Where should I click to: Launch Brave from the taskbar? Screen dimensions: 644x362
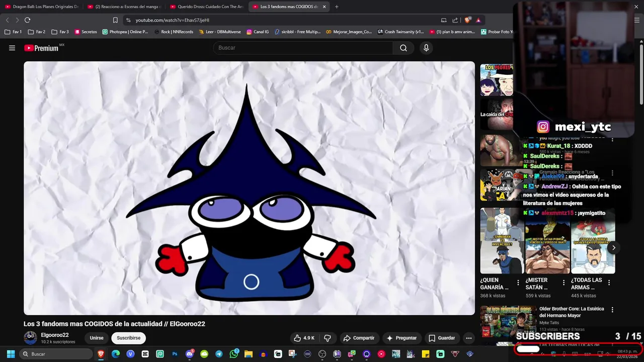(x=101, y=354)
